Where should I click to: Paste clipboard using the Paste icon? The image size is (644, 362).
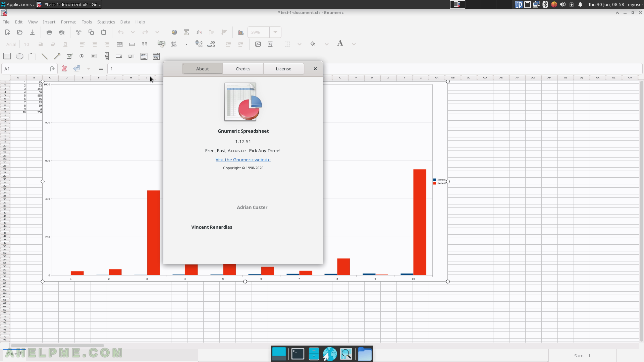104,32
